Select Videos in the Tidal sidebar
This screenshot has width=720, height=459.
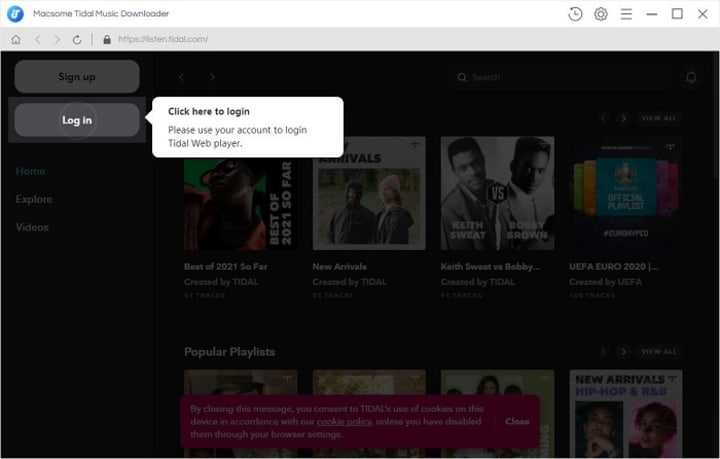[32, 227]
